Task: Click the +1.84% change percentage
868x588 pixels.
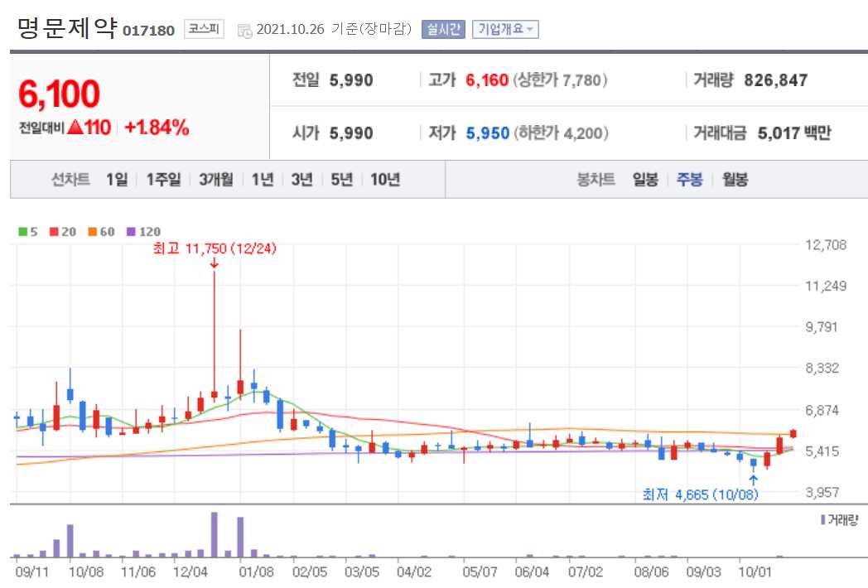Action: pyautogui.click(x=157, y=128)
